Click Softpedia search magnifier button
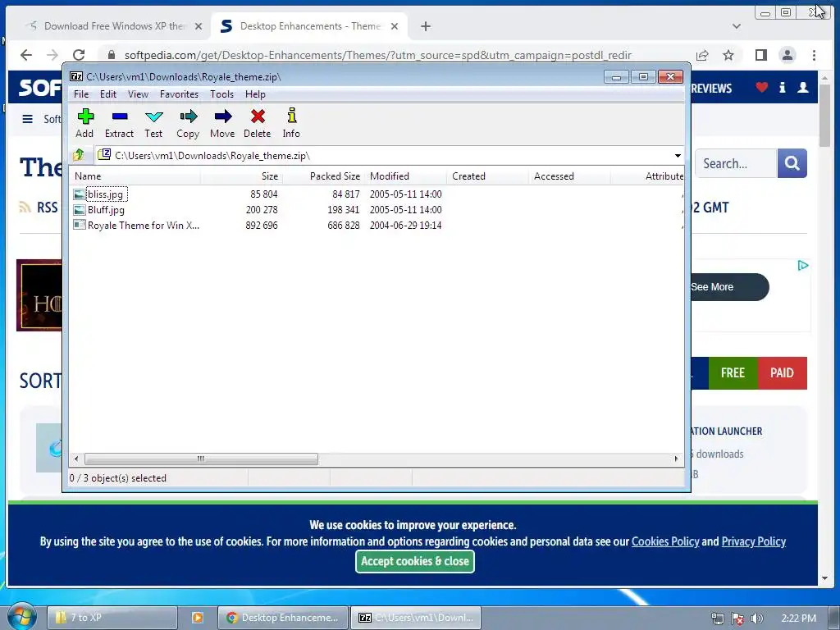This screenshot has width=840, height=630. coord(792,163)
